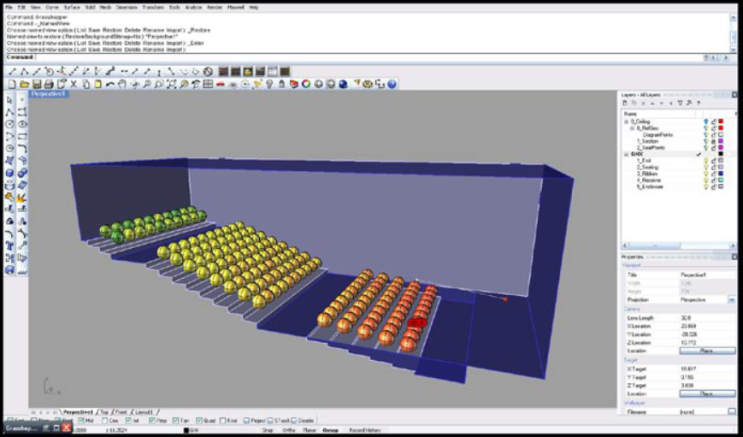Image resolution: width=743 pixels, height=437 pixels.
Task: Change dark blue swatch of 3_Ribbon layer
Action: [721, 173]
